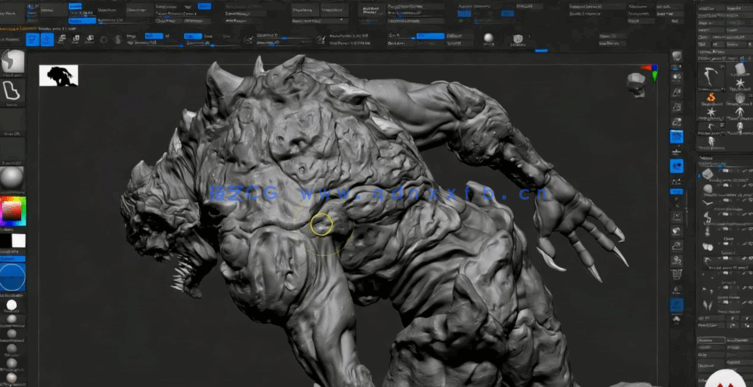The height and width of the screenshot is (387, 753).
Task: Toggle the Gizmo 3D circle icon
Action: (x=104, y=40)
